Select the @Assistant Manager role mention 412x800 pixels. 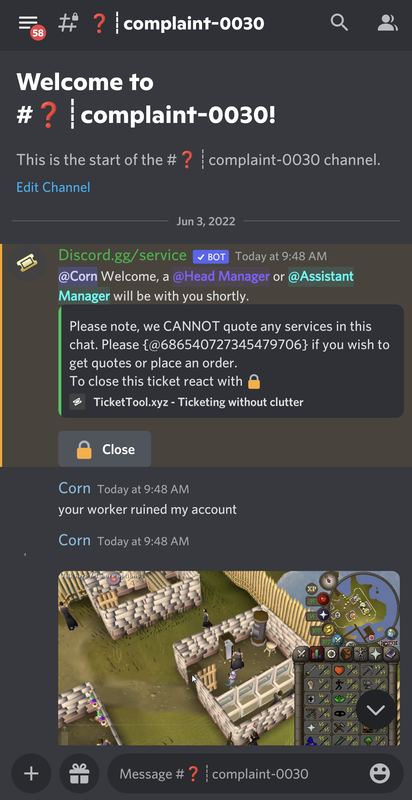point(206,286)
